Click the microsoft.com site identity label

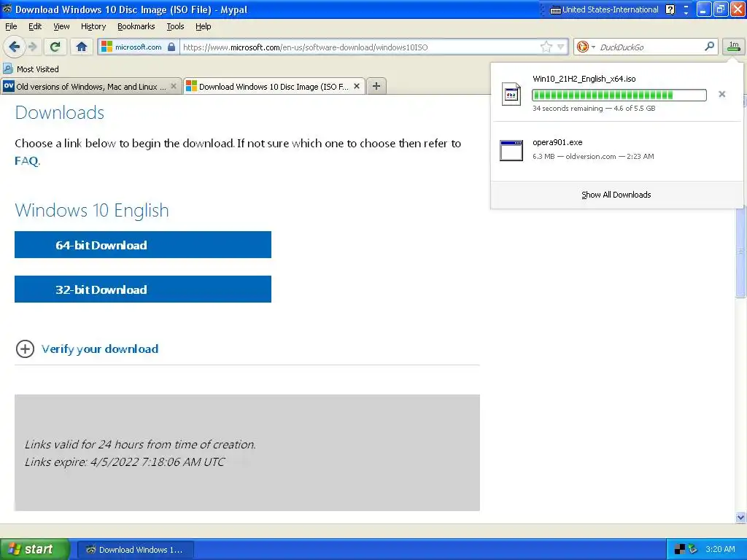tap(138, 47)
